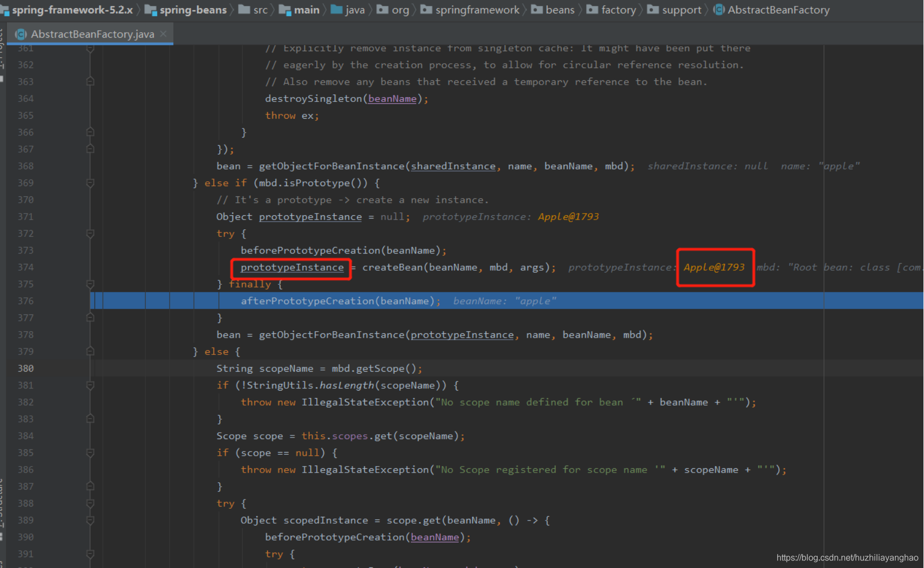
Task: Click the main folder breadcrumb
Action: (x=307, y=10)
